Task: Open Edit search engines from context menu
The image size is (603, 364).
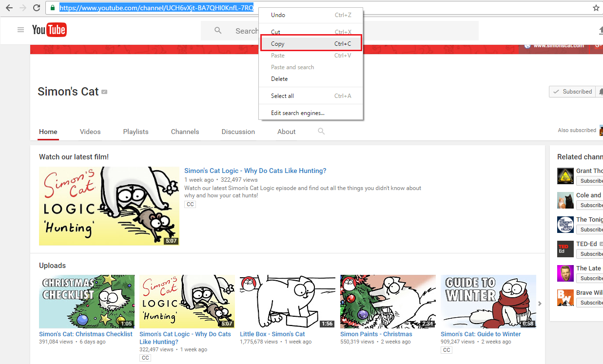Action: click(x=311, y=113)
